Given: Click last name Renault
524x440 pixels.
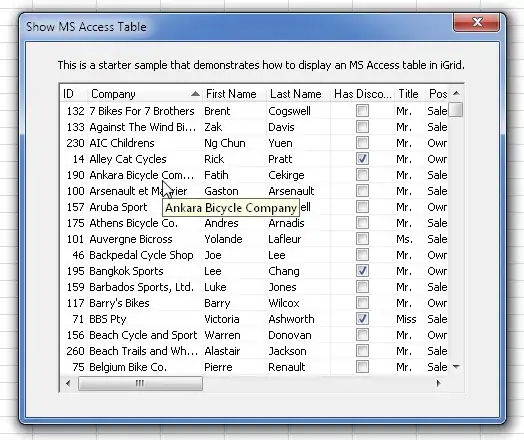Looking at the screenshot, I should (287, 367).
